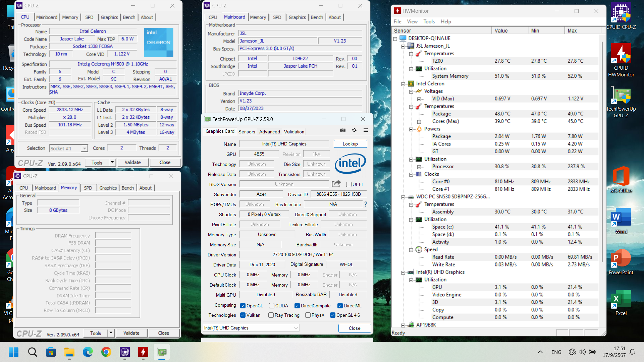Screen dimensions: 644x362
Task: Toggle the CUDA checkbox
Action: click(x=272, y=306)
